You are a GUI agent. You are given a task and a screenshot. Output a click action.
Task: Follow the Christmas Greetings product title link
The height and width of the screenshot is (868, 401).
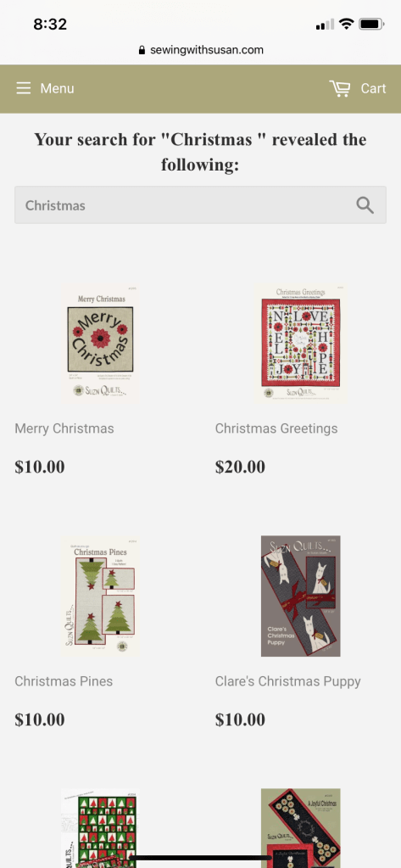(x=276, y=428)
